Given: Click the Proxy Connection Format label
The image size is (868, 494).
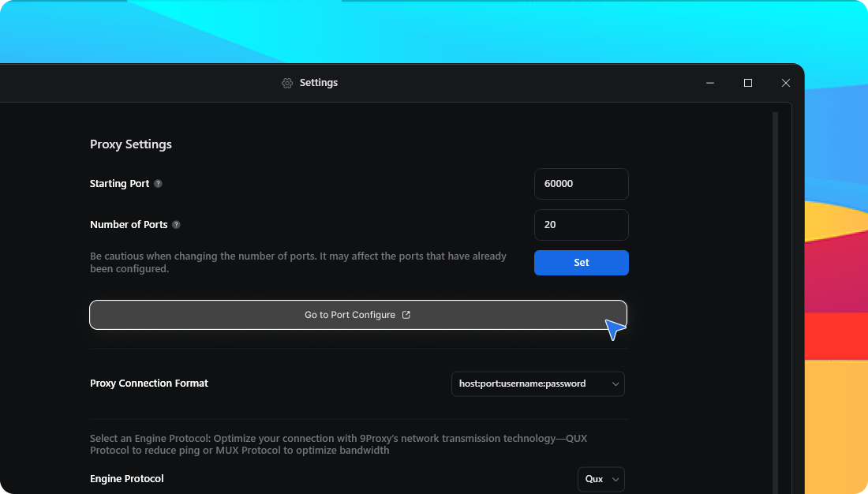Looking at the screenshot, I should [149, 384].
